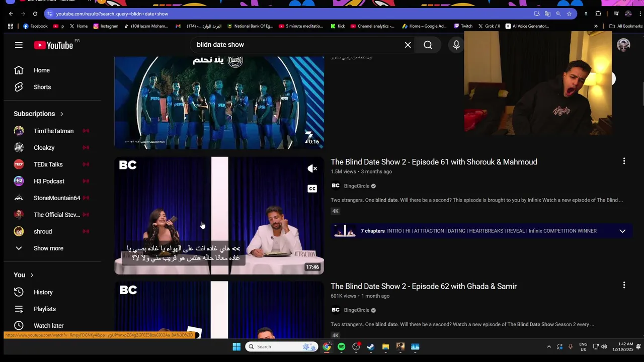Expand the 7 chapters dropdown arrow
Image resolution: width=644 pixels, height=362 pixels.
pos(622,231)
